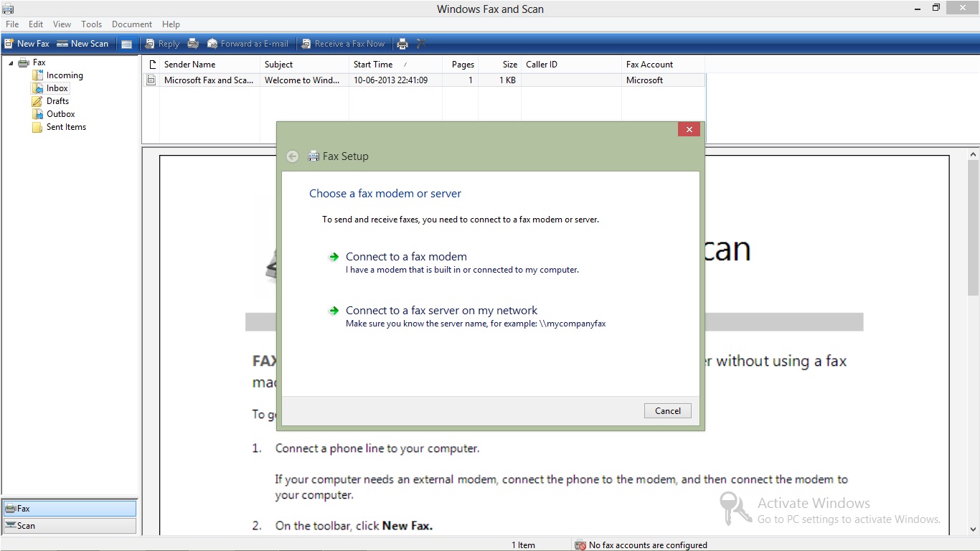Choose Connect to a fax modem
The image size is (980, 551).
click(406, 256)
